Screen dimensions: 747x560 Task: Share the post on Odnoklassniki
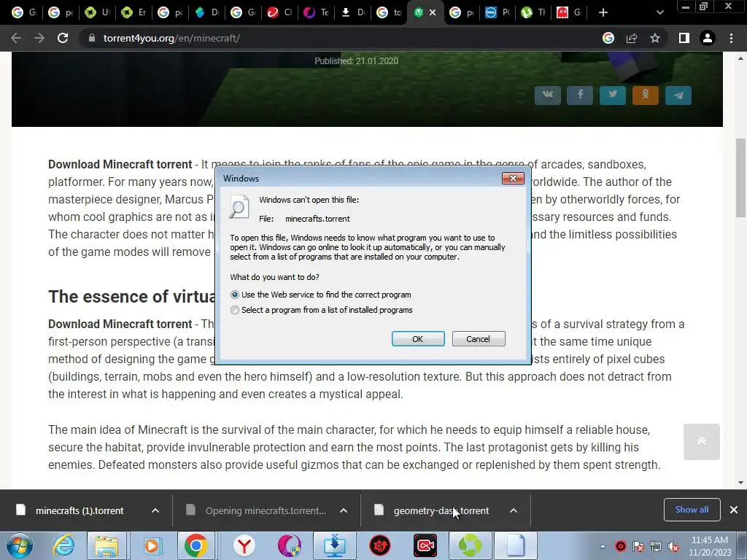tap(646, 96)
